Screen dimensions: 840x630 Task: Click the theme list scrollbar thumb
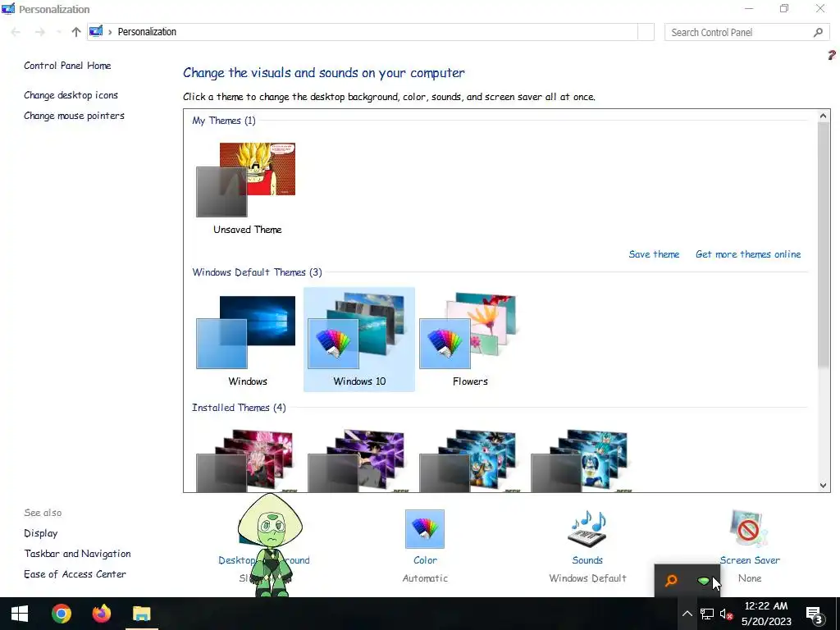(823, 244)
